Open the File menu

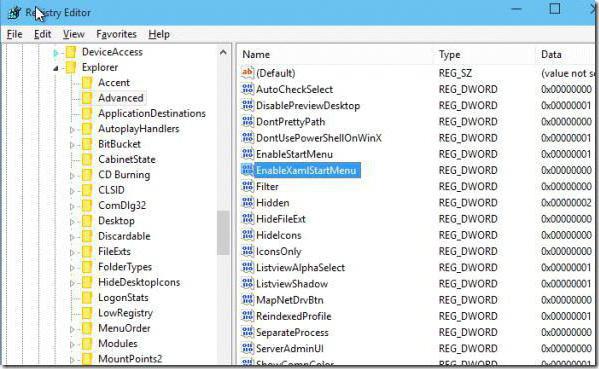[x=15, y=34]
